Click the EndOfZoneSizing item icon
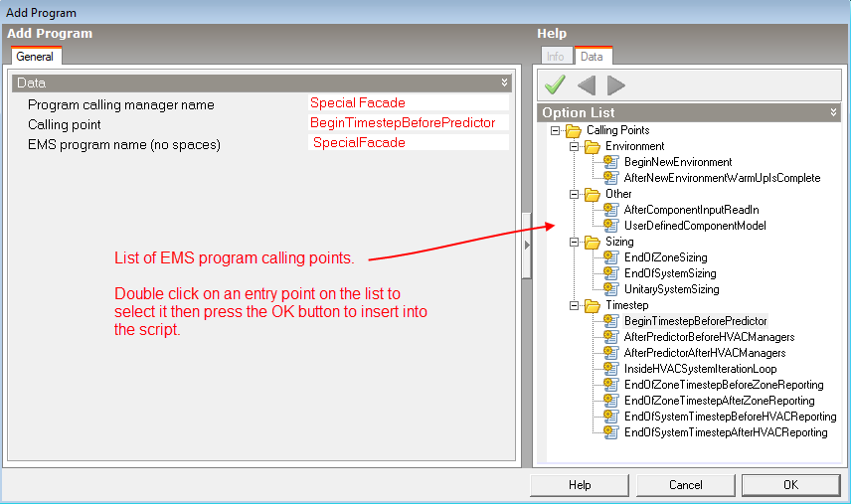The width and height of the screenshot is (851, 504). (611, 257)
